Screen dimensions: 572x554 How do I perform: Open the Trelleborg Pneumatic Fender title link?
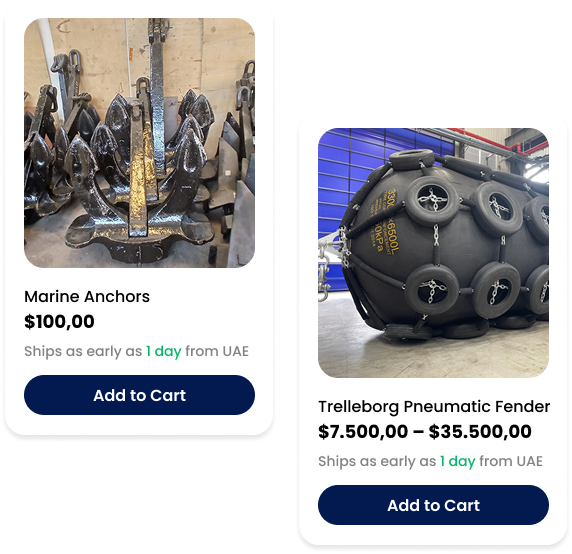(434, 407)
